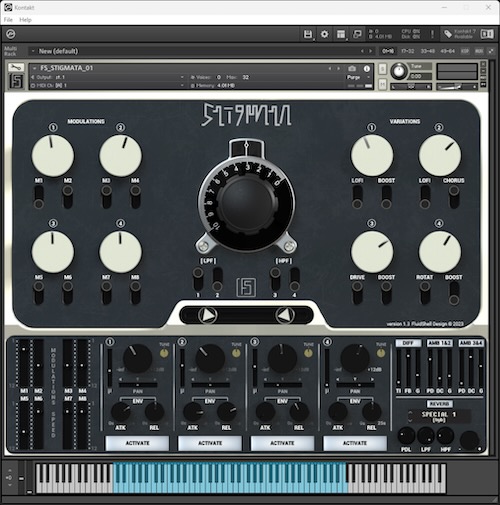
Task: Toggle the M2 modulation switch
Action: (x=68, y=197)
